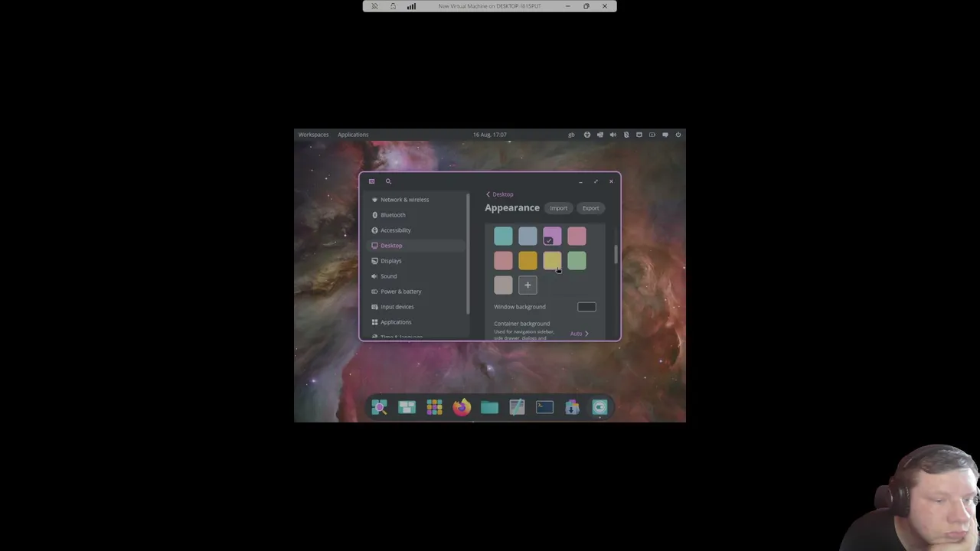Click the signal bars icon in VM toolbar
The height and width of the screenshot is (551, 980).
(411, 6)
